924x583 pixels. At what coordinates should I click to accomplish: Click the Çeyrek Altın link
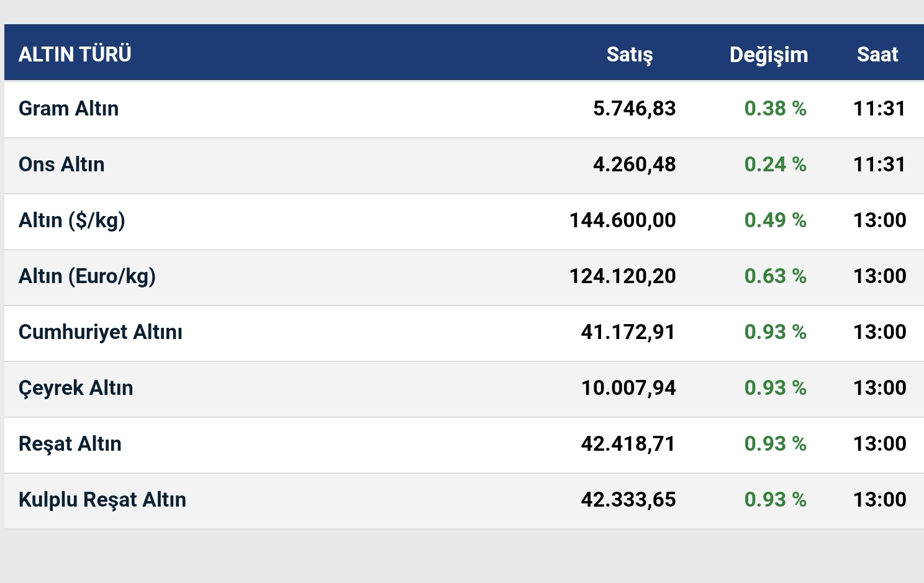point(76,388)
